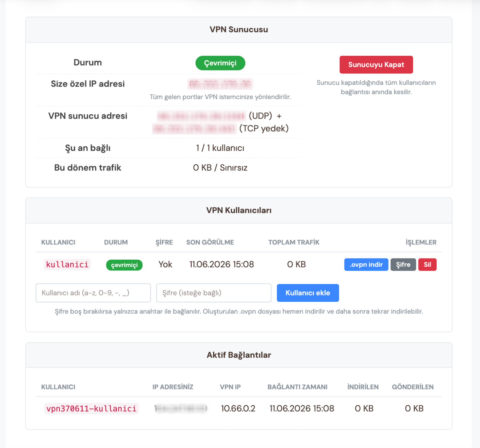
Task: Click the Durum label in server card
Action: 88,62
